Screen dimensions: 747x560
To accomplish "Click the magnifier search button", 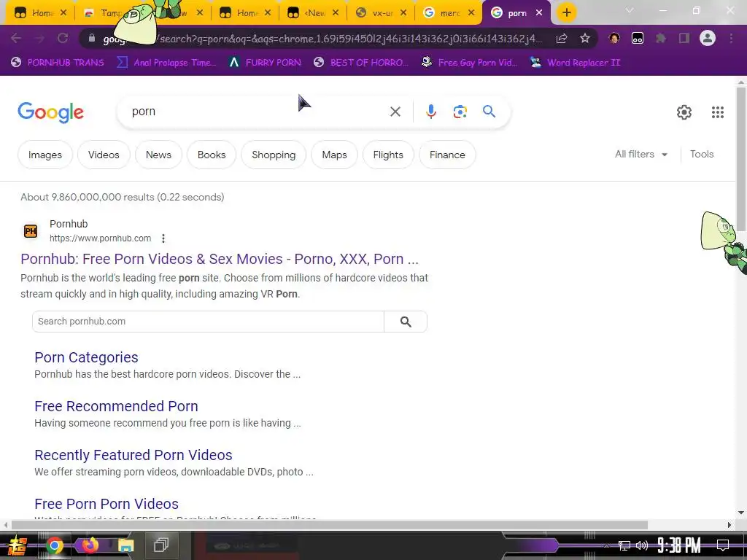I will tap(489, 112).
